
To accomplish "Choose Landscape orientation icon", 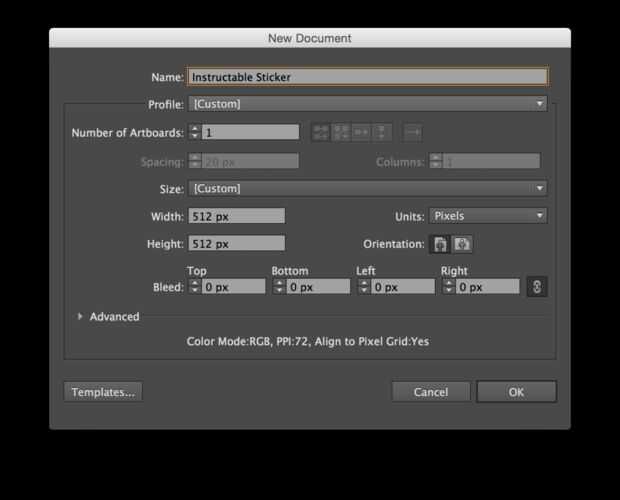I will (x=462, y=244).
